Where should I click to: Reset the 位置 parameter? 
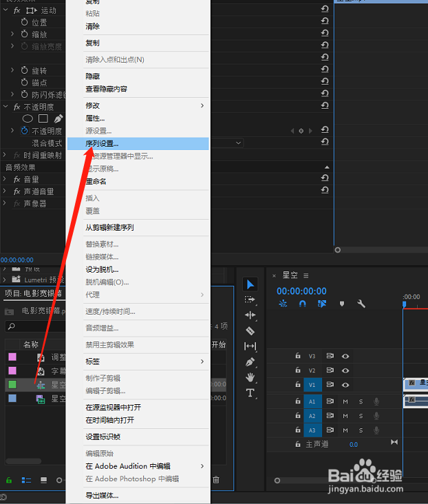pyautogui.click(x=325, y=21)
